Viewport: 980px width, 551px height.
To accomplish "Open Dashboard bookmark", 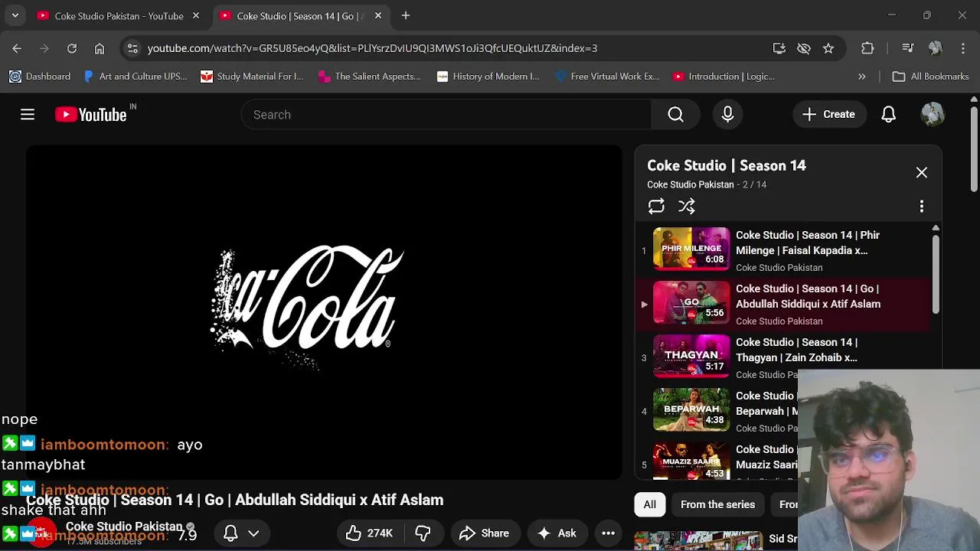I will pyautogui.click(x=40, y=77).
